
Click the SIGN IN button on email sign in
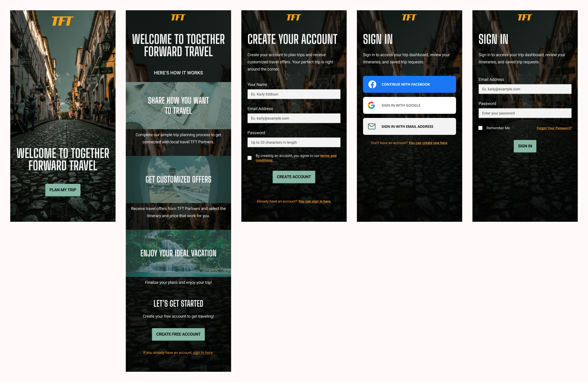coord(525,146)
